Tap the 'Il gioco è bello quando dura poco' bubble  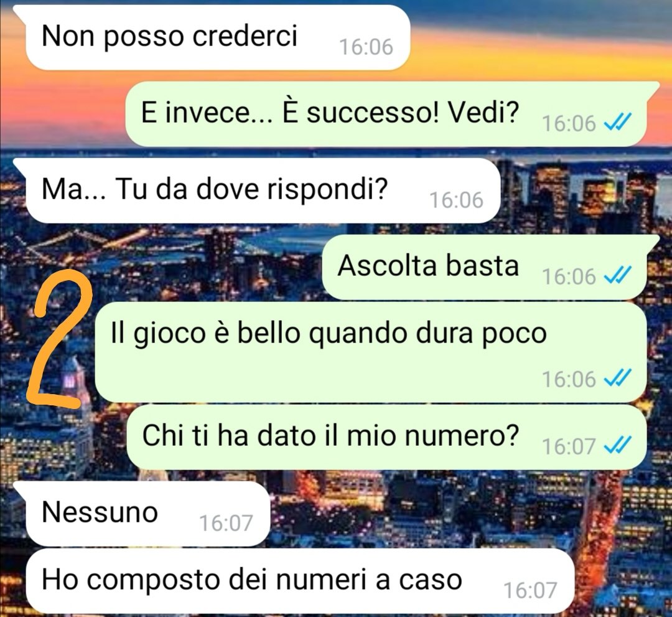coord(371,352)
